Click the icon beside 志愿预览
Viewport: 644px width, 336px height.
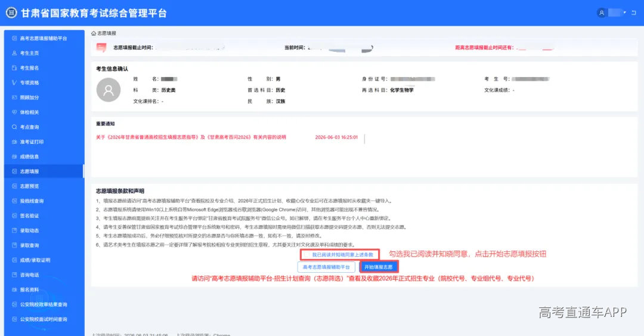[x=14, y=186]
